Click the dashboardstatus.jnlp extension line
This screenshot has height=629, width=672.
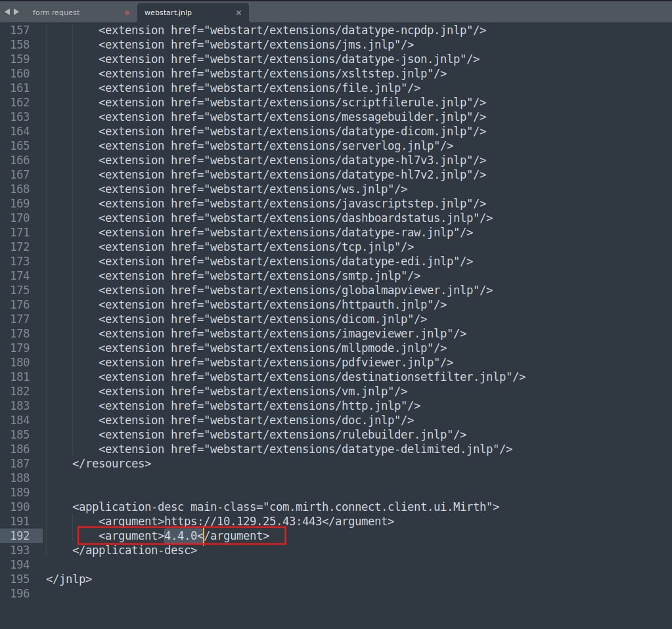296,218
